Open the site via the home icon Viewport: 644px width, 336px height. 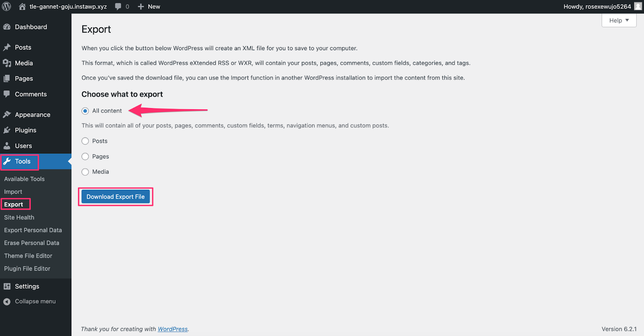click(22, 6)
